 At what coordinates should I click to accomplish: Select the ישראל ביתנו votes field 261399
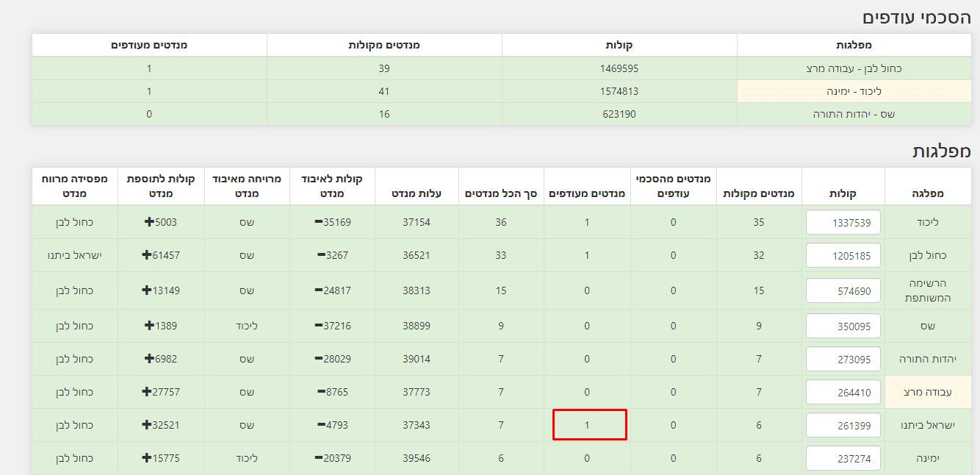click(x=843, y=425)
